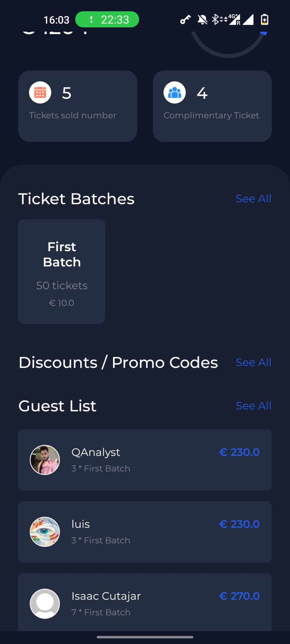Open See All for Discounts / Promo Codes

pyautogui.click(x=253, y=363)
